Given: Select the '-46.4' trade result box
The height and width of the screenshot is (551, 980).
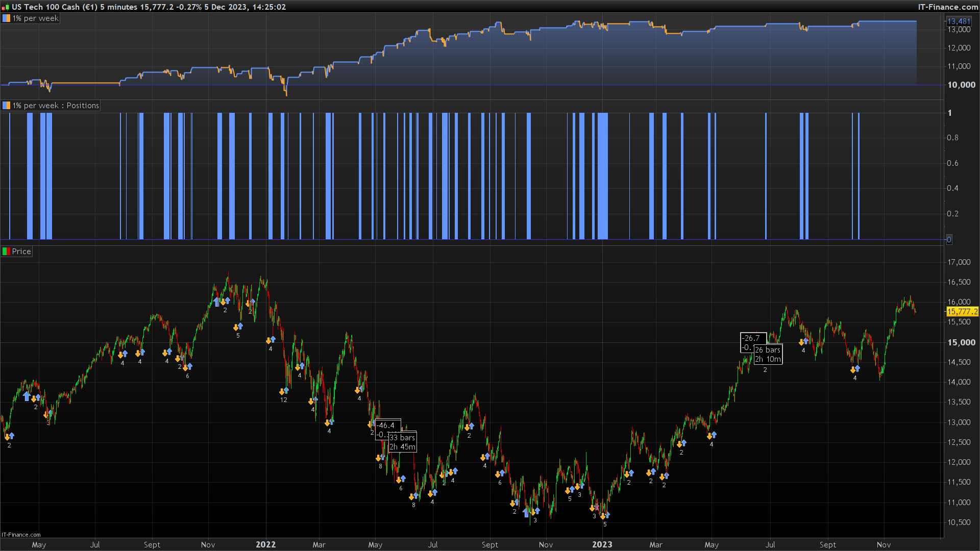Looking at the screenshot, I should click(386, 425).
